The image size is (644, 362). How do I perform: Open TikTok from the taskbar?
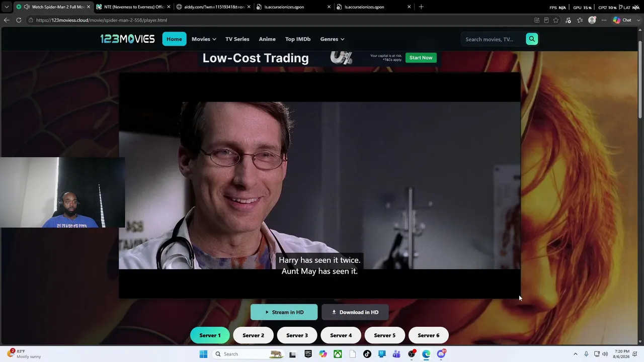coord(367,354)
